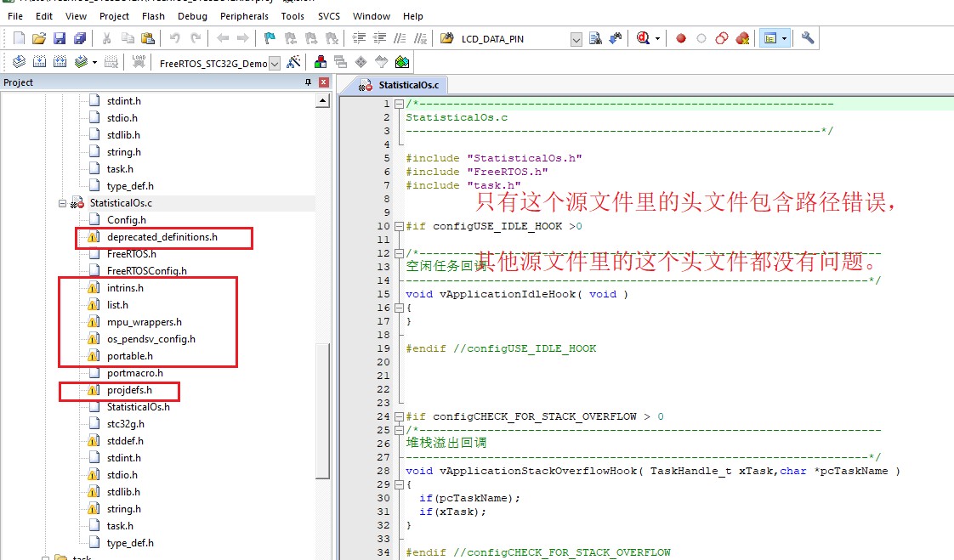The width and height of the screenshot is (954, 560).
Task: Open the Peripherals menu
Action: click(x=244, y=16)
